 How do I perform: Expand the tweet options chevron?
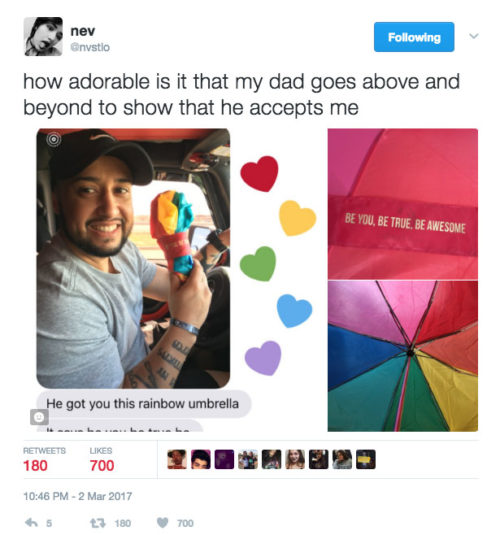474,36
